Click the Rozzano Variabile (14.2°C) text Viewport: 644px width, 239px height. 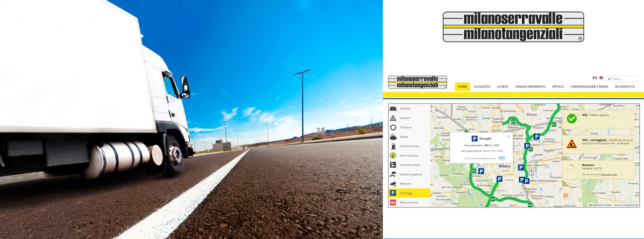click(593, 167)
